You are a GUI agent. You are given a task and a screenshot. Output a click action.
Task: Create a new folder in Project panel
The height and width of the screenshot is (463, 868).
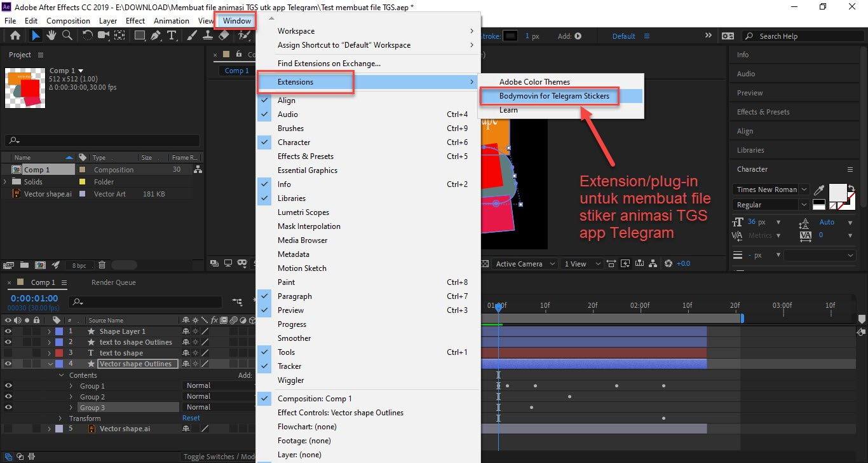point(24,265)
